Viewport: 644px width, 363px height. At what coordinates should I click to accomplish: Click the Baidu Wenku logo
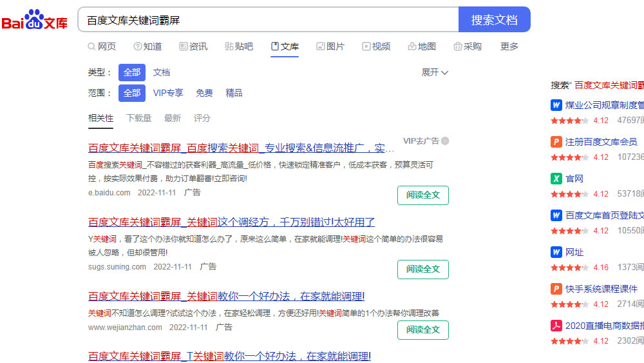pos(35,20)
